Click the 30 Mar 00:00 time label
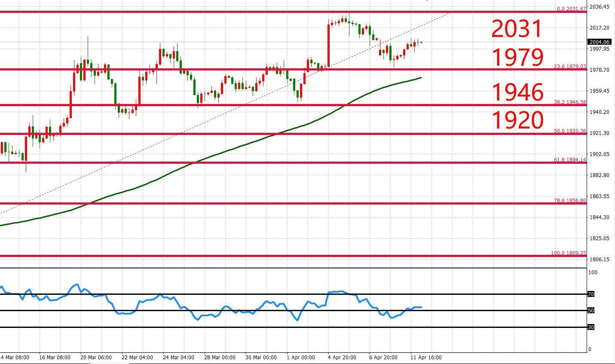615x364 pixels. point(262,358)
